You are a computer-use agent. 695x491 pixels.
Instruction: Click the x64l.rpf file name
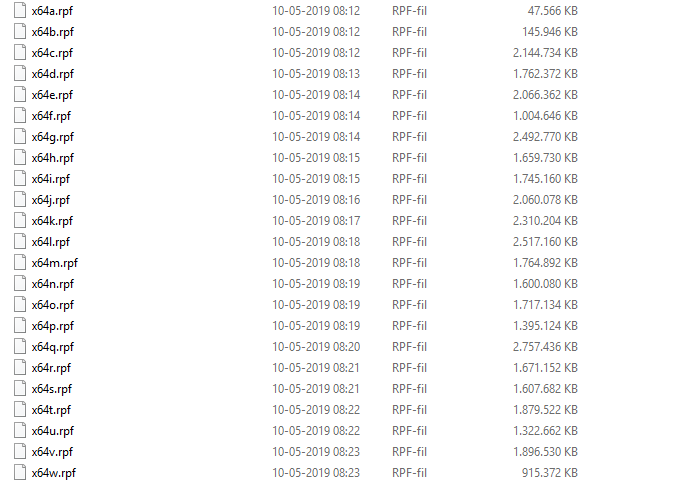pos(51,242)
